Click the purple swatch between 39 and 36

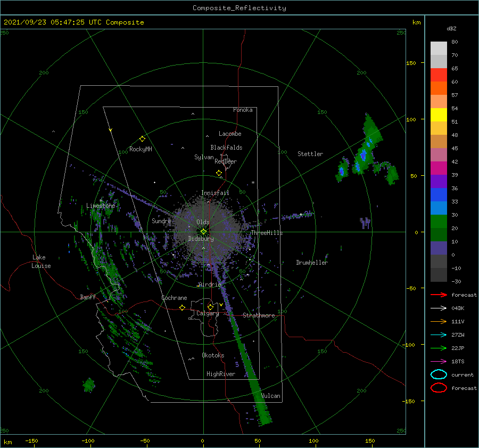pyautogui.click(x=439, y=181)
